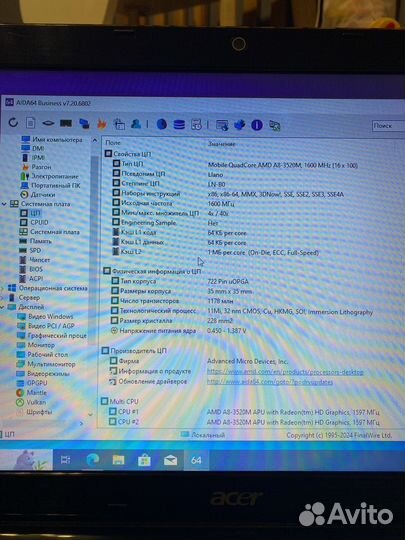Viewport: 405px width, 540px height.
Task: Select the Псевдоним ЦП row
Action: 143,174
